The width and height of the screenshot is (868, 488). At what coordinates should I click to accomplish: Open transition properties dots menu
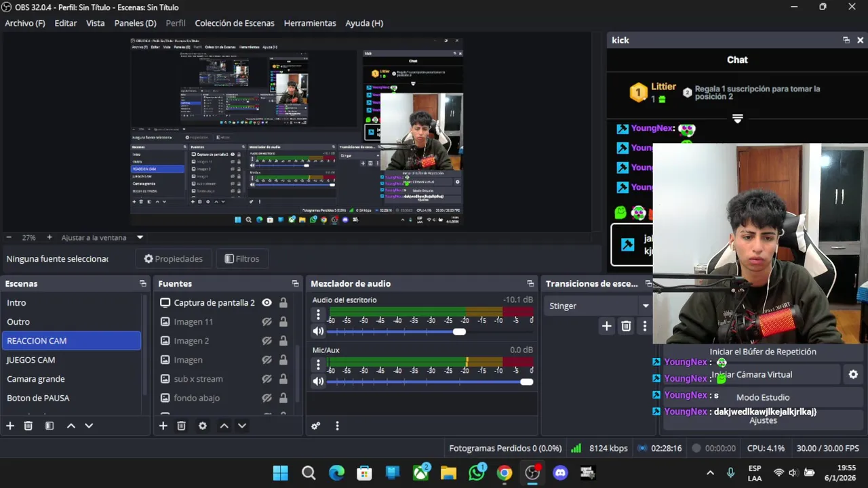click(644, 326)
